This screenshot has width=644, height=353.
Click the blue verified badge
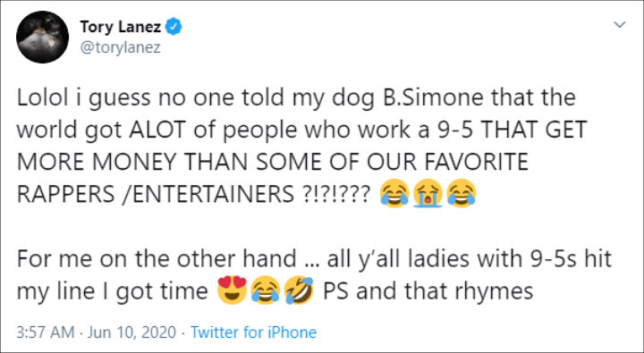point(174,27)
